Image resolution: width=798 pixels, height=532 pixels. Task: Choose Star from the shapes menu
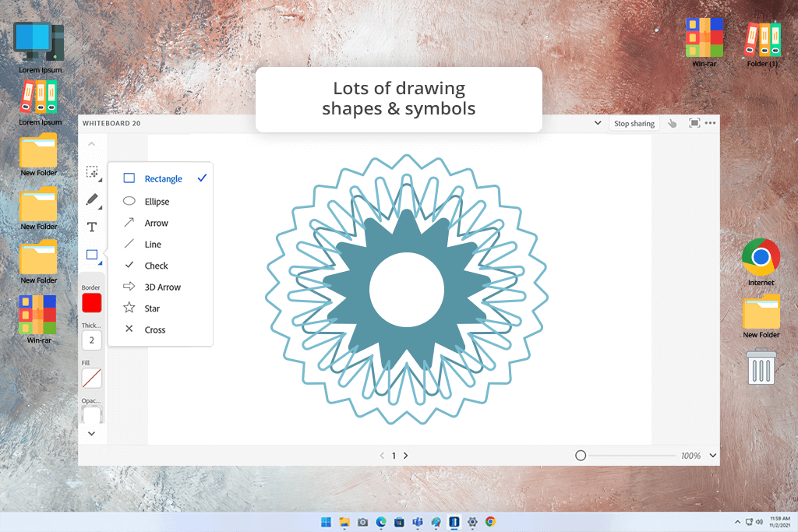pyautogui.click(x=161, y=308)
